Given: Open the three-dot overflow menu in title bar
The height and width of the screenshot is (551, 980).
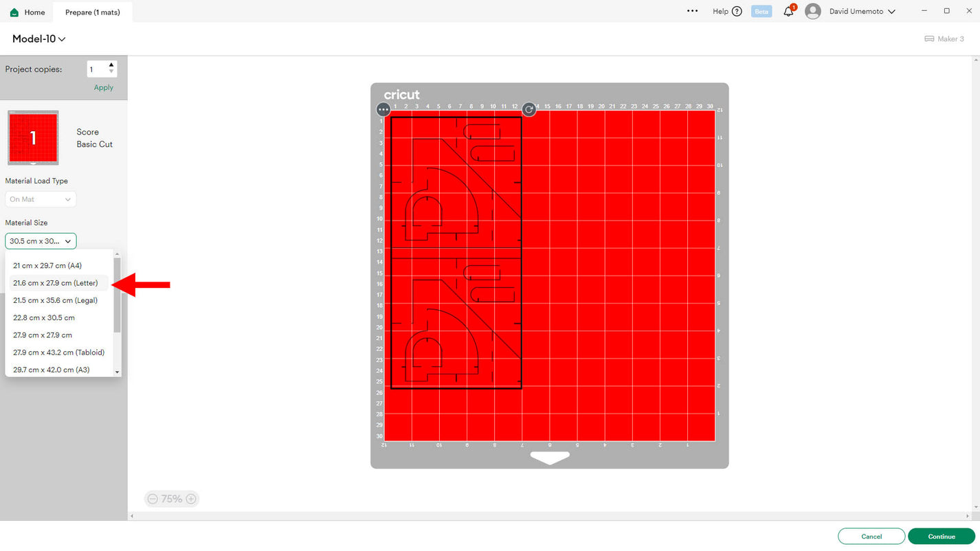Looking at the screenshot, I should click(692, 12).
